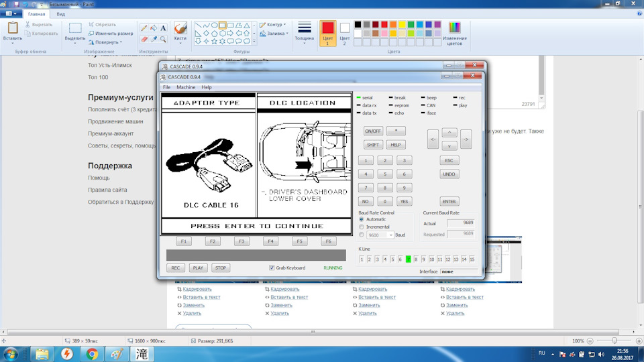Toggle K Line number 7 indicator
This screenshot has height=362, width=644.
pos(408,259)
